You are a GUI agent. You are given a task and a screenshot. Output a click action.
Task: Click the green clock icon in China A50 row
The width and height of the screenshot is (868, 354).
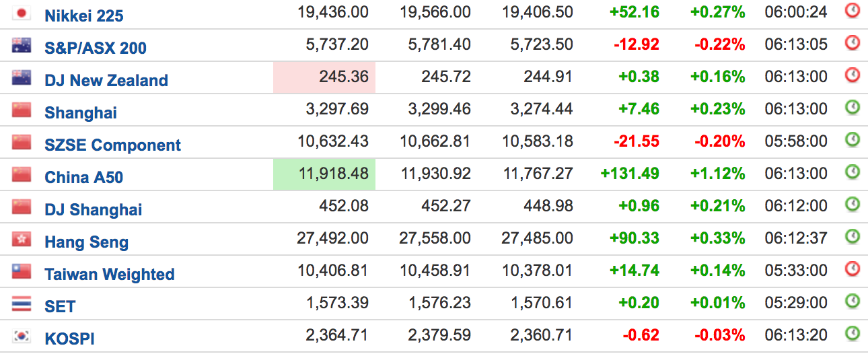pos(853,172)
